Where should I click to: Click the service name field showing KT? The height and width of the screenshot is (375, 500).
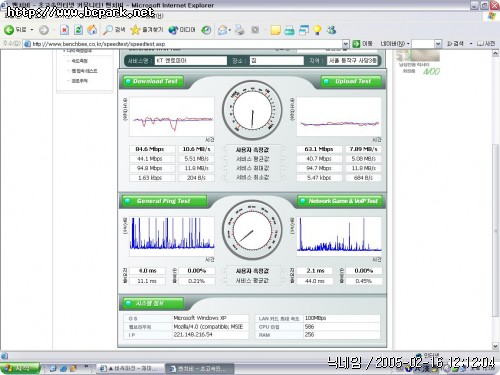pos(191,61)
